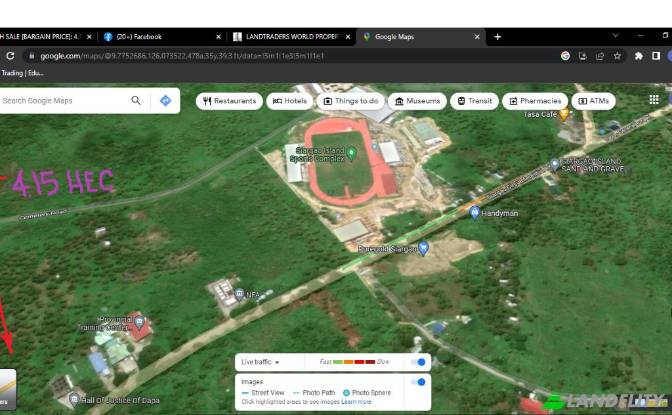Open the Google apps grid

654,100
